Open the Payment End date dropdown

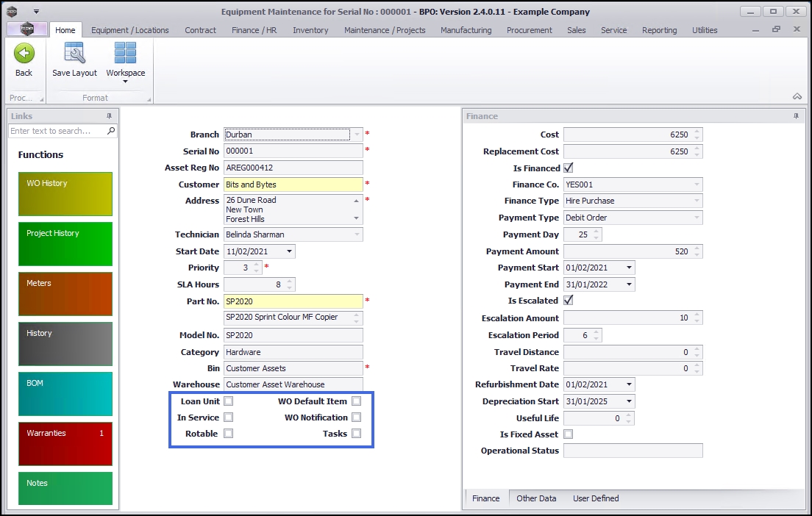[x=629, y=284]
